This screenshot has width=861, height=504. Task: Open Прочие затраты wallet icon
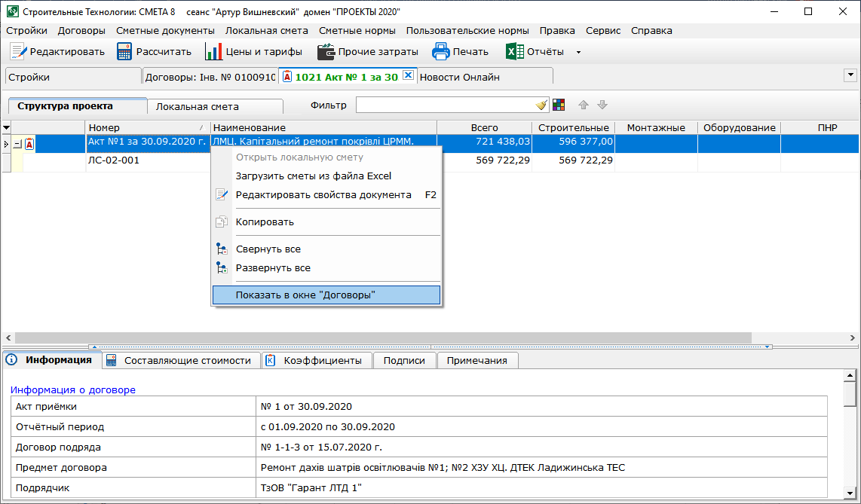(326, 52)
